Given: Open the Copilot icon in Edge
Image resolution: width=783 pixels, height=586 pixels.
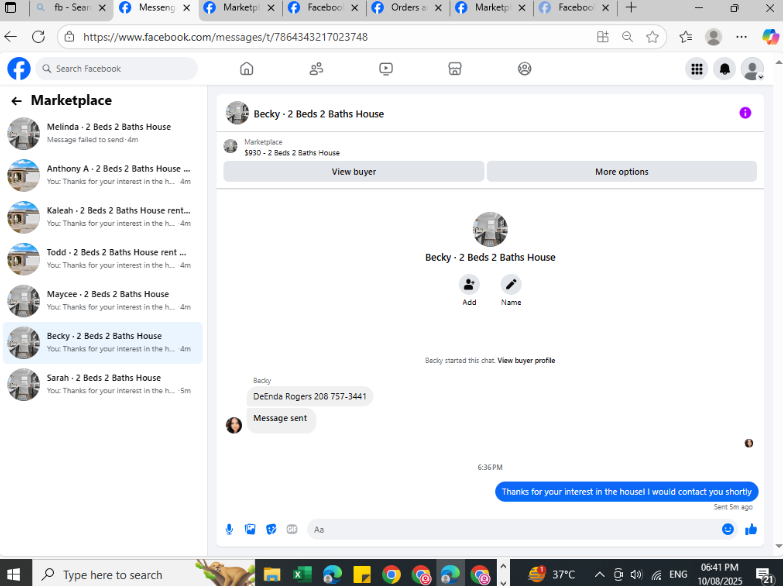Looking at the screenshot, I should coord(770,37).
